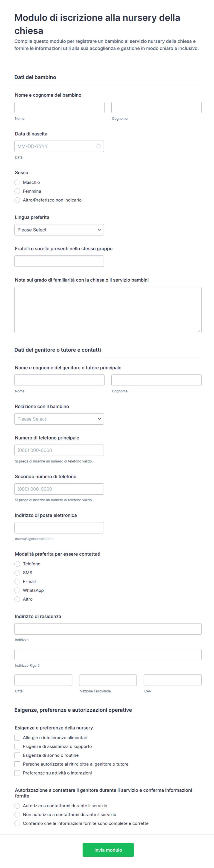Click the child's Cognome field

(156, 108)
